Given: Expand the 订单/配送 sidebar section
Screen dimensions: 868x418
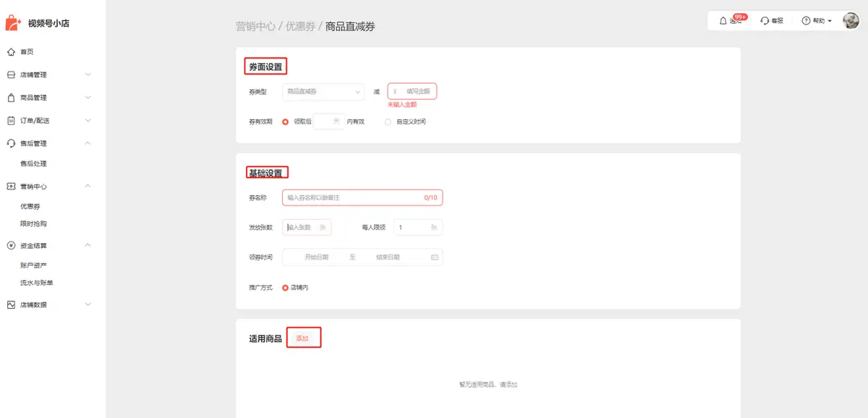Looking at the screenshot, I should (x=88, y=121).
